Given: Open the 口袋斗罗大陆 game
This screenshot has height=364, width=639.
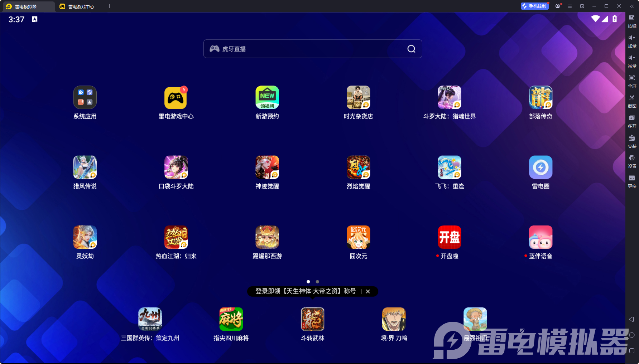Looking at the screenshot, I should point(176,167).
